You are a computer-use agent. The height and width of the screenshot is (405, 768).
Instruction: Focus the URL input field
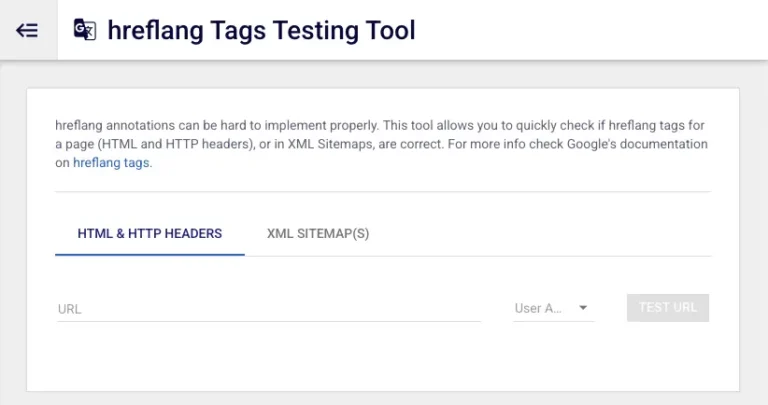(x=269, y=309)
